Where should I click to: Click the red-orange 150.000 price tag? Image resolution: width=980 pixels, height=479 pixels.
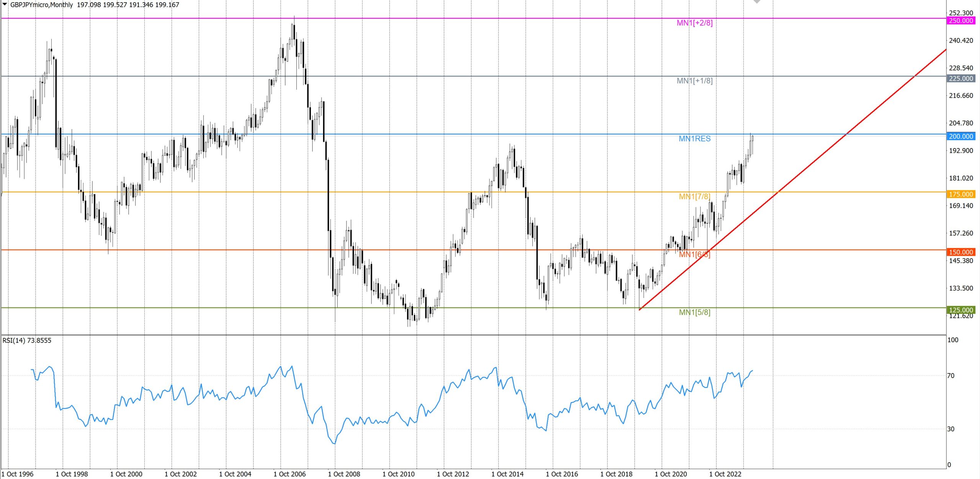pos(960,252)
